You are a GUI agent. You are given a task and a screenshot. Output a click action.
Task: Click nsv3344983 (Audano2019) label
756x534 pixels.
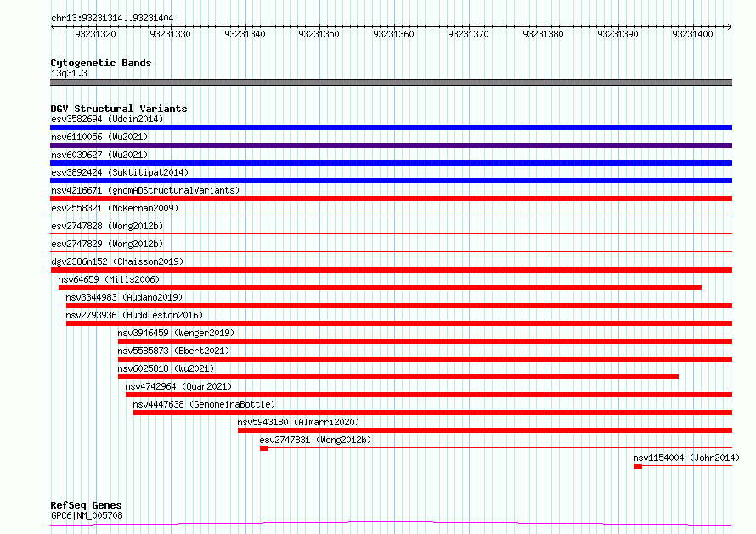point(124,297)
